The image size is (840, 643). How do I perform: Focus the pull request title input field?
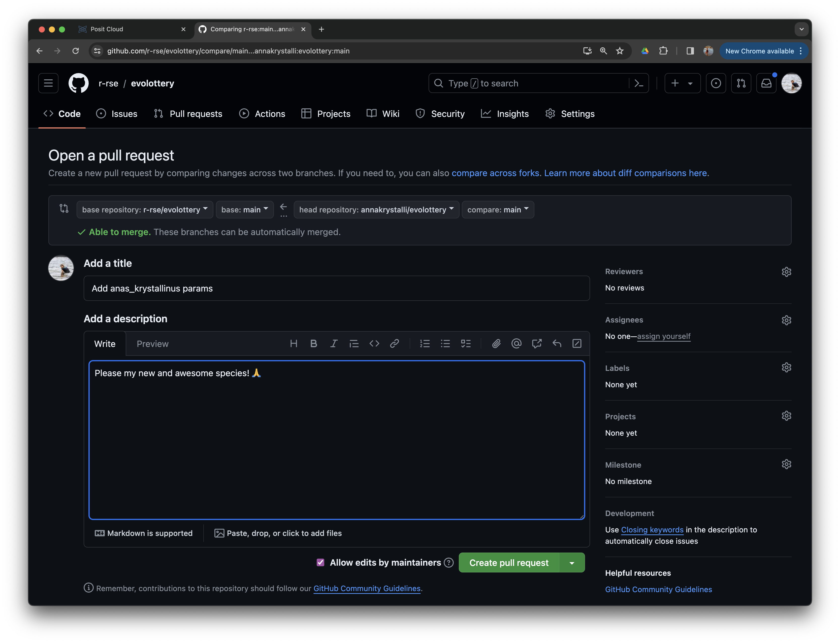(x=336, y=288)
